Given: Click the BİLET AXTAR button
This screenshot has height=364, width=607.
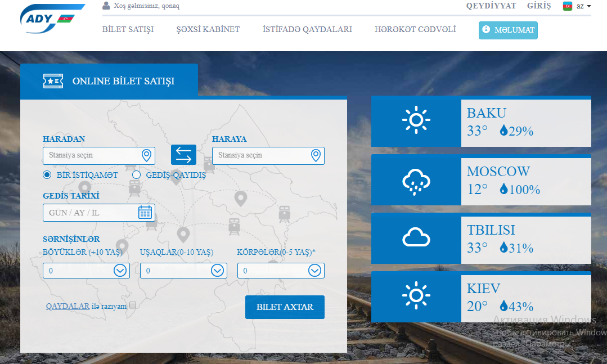Looking at the screenshot, I should coord(285,307).
